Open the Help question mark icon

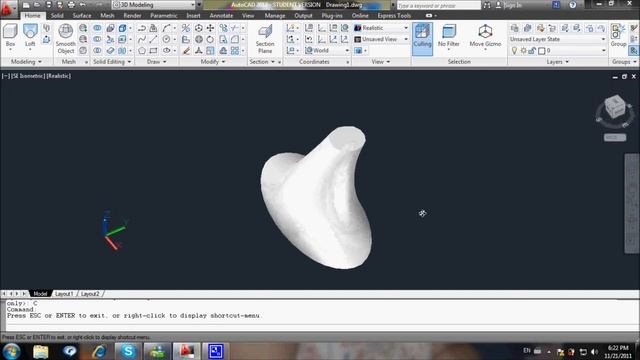[573, 5]
